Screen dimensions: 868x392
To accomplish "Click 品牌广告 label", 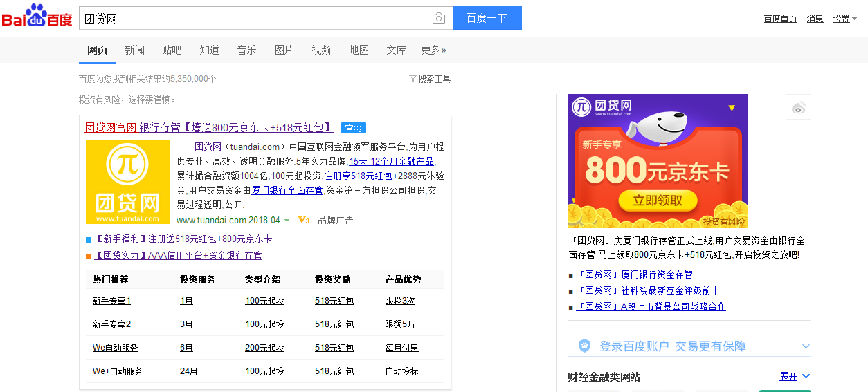I will pos(336,221).
